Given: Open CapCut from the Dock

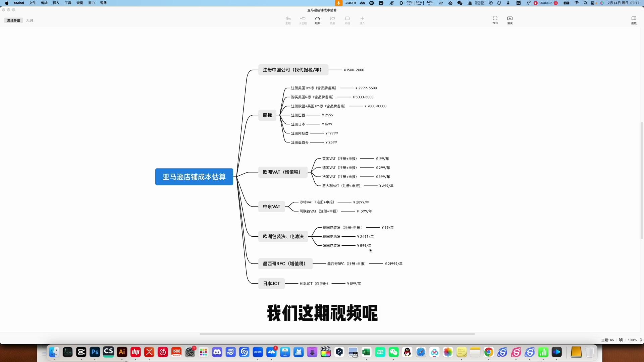Looking at the screenshot, I should point(81,352).
